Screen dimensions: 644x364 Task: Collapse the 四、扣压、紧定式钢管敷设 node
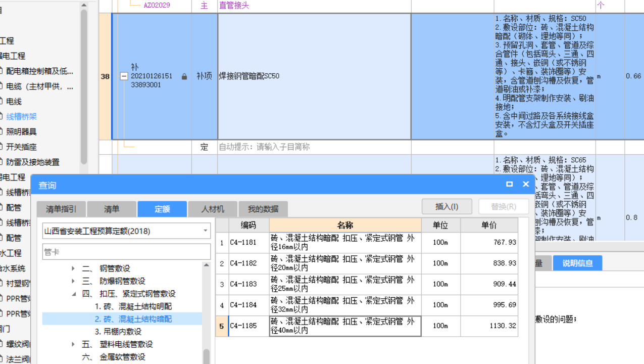[73, 294]
